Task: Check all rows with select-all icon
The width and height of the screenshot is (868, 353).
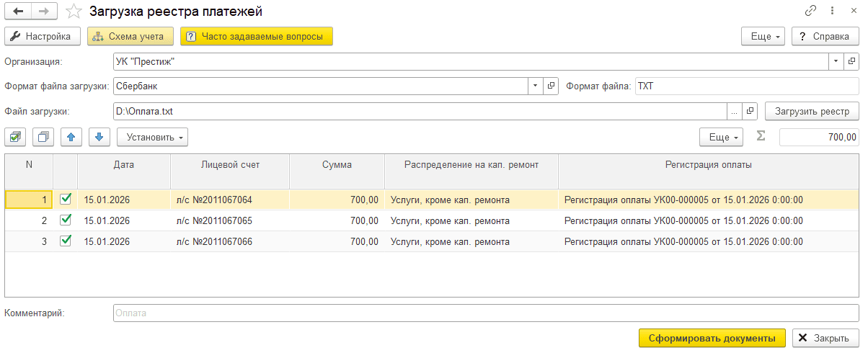Action: pyautogui.click(x=17, y=136)
